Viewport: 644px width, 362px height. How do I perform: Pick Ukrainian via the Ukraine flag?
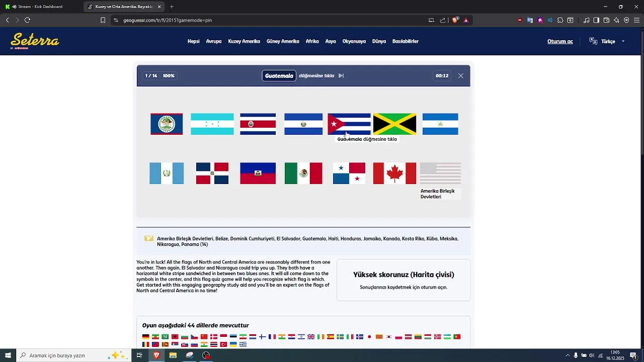pyautogui.click(x=233, y=344)
